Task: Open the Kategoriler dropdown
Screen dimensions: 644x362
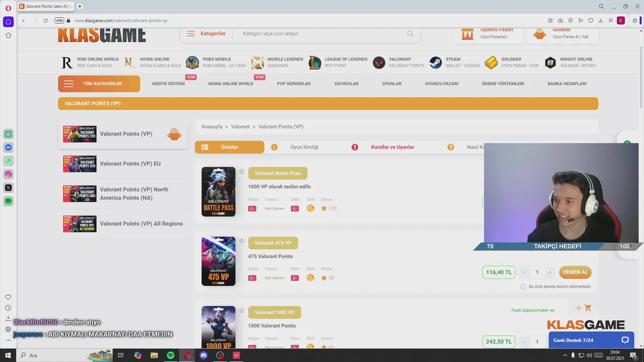Action: (x=206, y=33)
